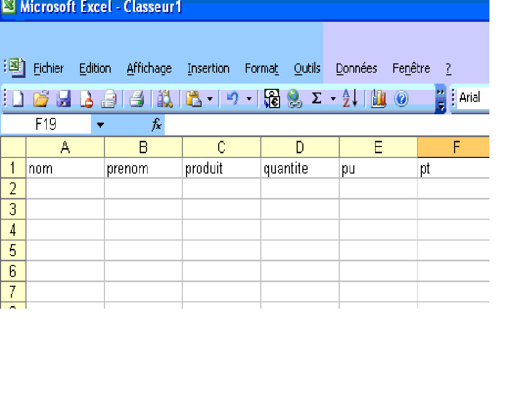This screenshot has height=399, width=532.
Task: Click inside the formula bar input
Action: pos(327,125)
